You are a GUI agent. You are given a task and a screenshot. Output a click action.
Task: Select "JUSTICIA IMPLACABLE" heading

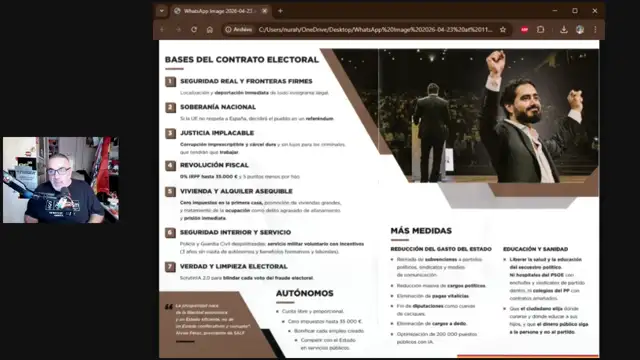(x=217, y=133)
